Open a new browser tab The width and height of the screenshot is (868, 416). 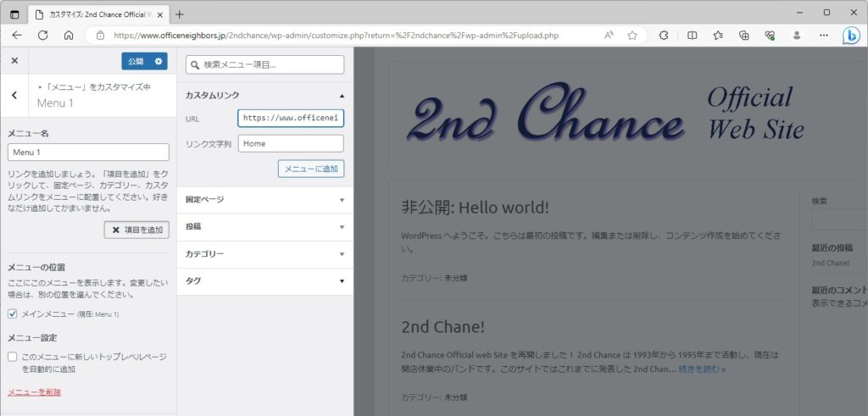(180, 14)
